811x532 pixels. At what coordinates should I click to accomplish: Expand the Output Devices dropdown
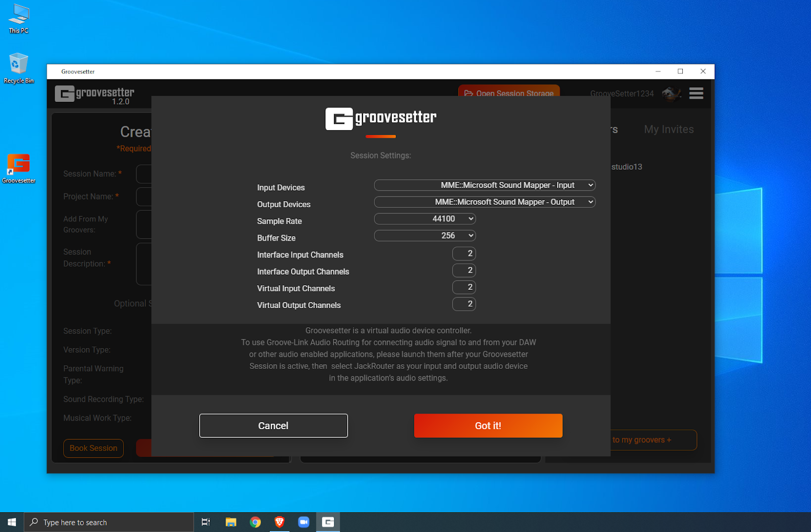(485, 202)
